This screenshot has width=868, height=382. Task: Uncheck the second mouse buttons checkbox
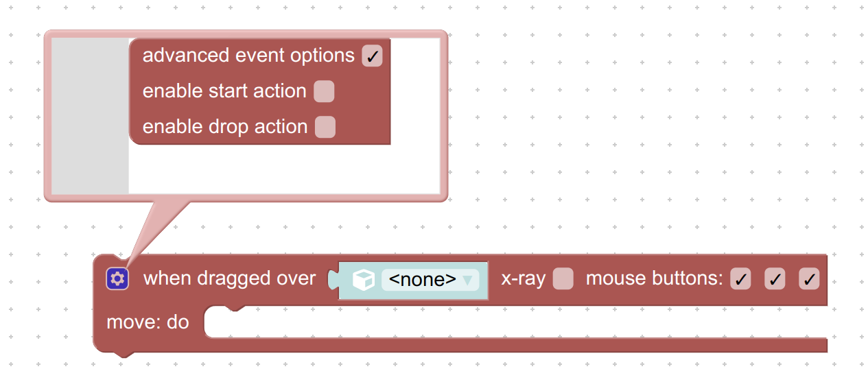point(775,279)
